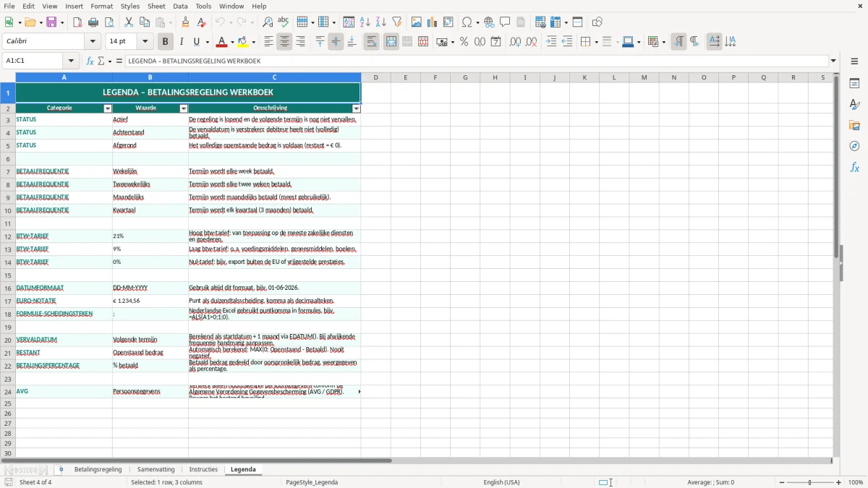
Task: Toggle italic formatting
Action: [181, 42]
